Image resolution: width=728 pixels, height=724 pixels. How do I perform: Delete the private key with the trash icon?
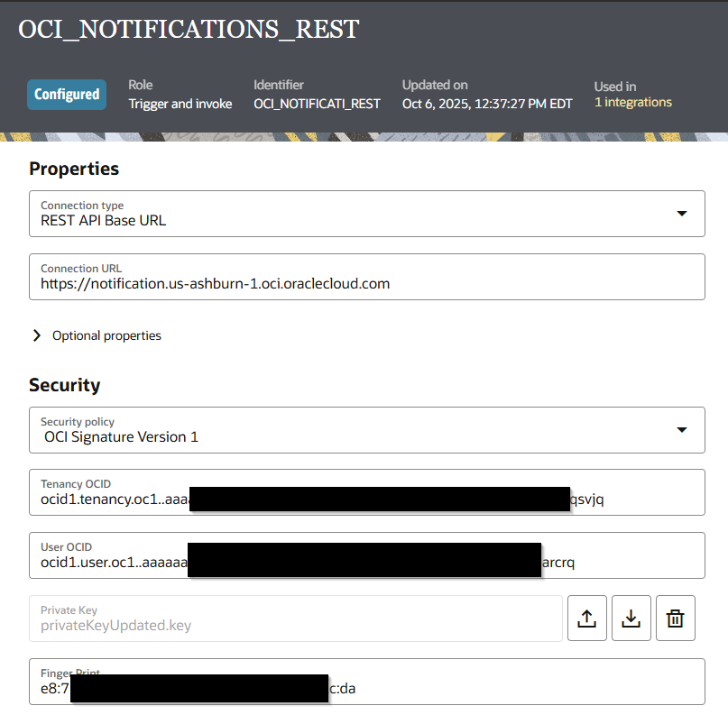[675, 618]
